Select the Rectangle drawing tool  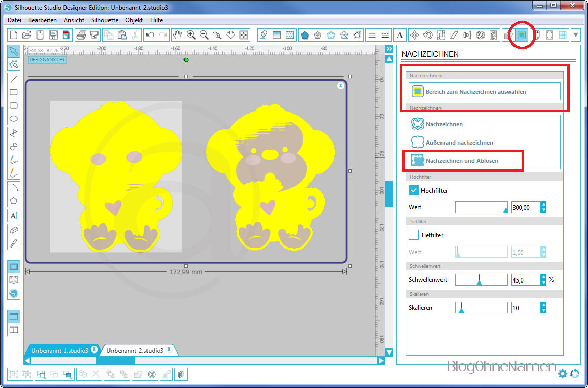[14, 92]
